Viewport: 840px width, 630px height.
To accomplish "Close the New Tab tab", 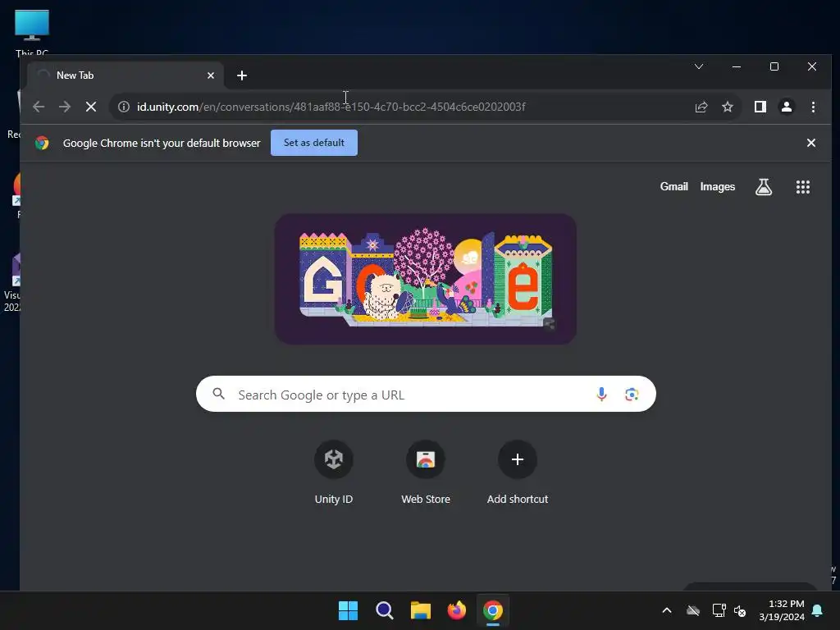I will tap(211, 75).
